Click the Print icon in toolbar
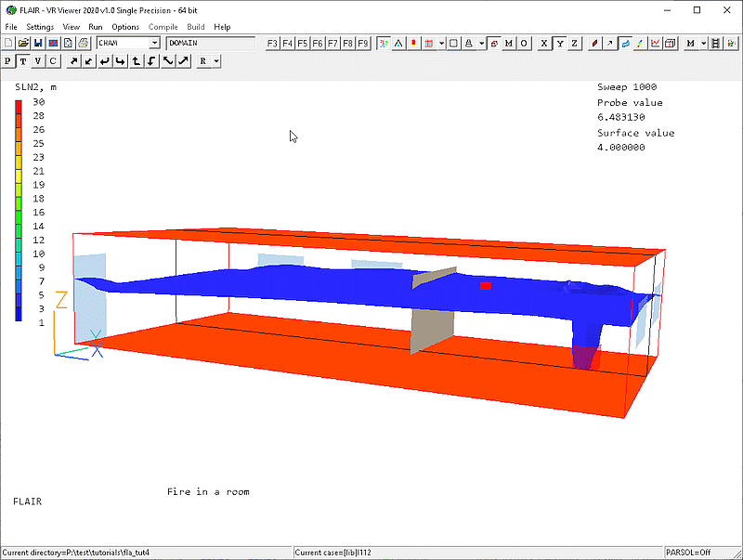 point(83,43)
